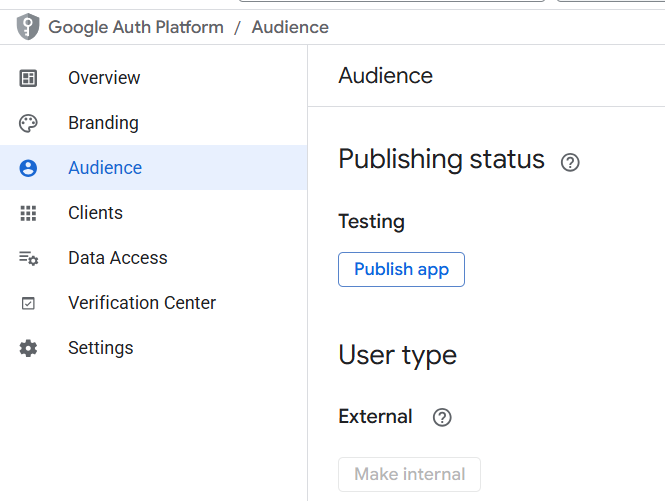Click the Overview dashboard icon
665x501 pixels.
28,78
